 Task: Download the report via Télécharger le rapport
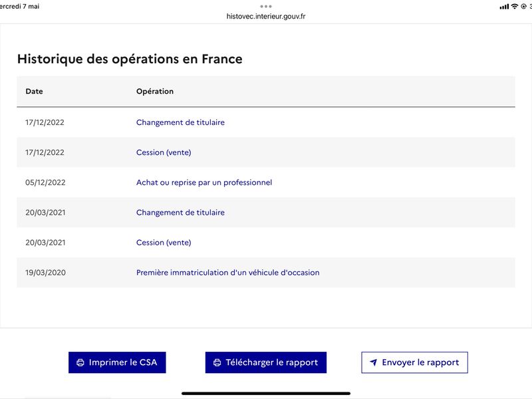point(265,362)
